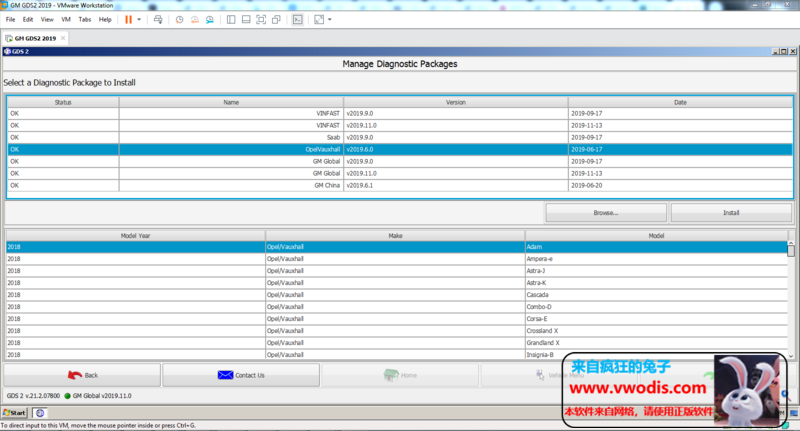Click the model list scrollbar thumb
This screenshot has width=800, height=431.
pyautogui.click(x=791, y=251)
